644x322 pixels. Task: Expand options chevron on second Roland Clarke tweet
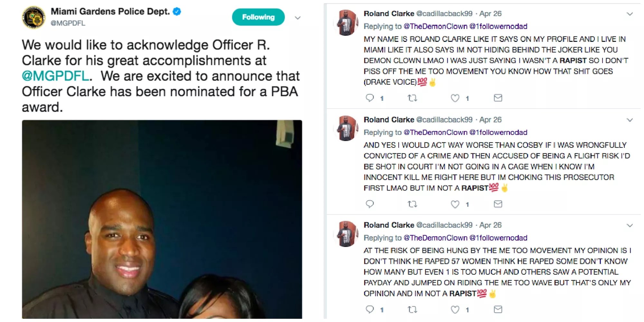click(x=630, y=120)
